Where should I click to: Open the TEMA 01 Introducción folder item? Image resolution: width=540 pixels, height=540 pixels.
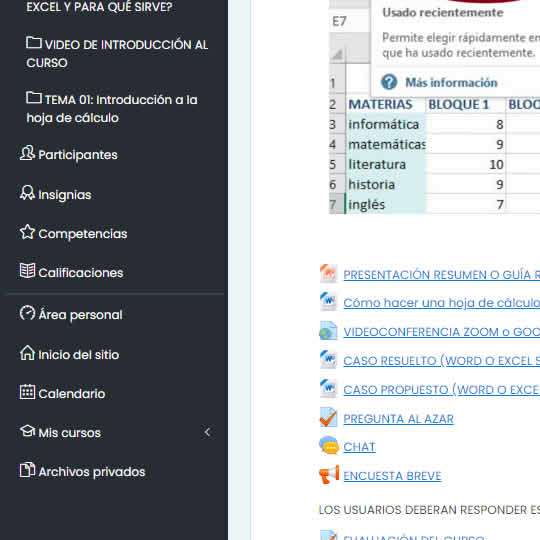click(x=112, y=108)
